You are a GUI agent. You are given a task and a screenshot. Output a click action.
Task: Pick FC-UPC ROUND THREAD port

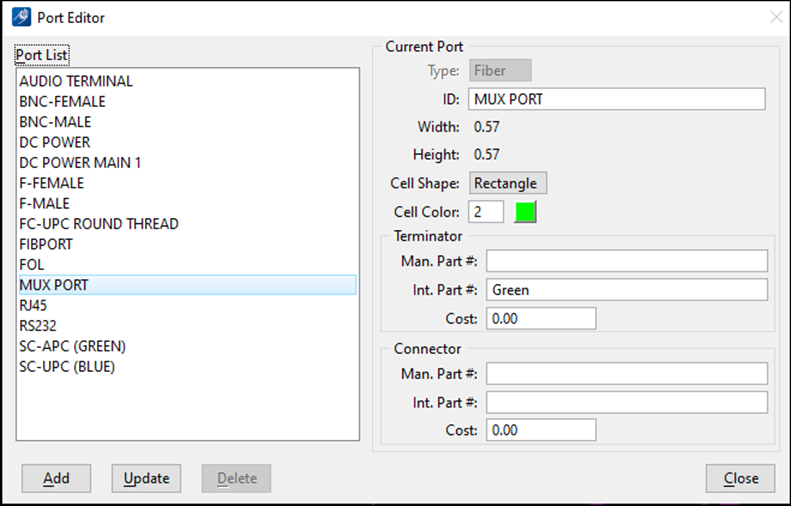[99, 224]
